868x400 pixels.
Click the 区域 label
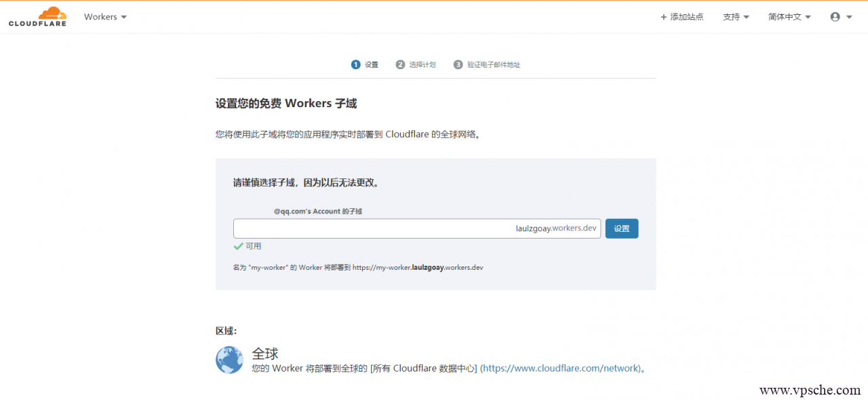click(x=226, y=331)
